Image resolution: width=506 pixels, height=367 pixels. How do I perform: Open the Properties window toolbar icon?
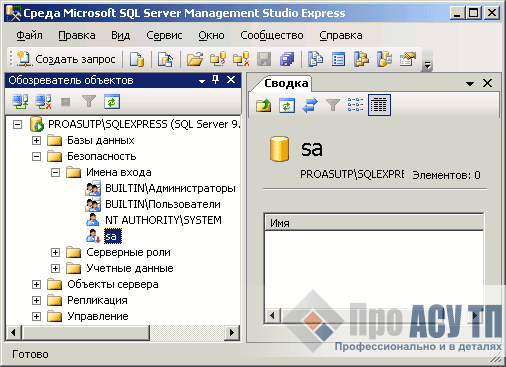click(x=408, y=59)
